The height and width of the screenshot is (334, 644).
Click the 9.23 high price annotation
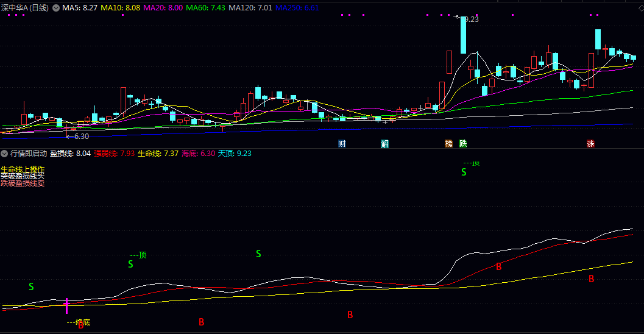pos(470,20)
